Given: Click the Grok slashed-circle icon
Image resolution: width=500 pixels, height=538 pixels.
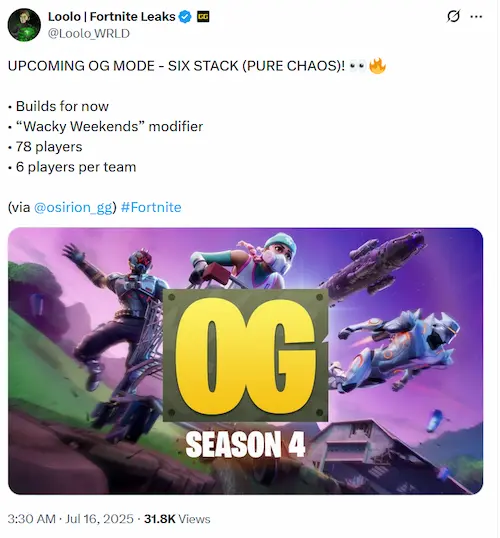Looking at the screenshot, I should click(x=453, y=16).
